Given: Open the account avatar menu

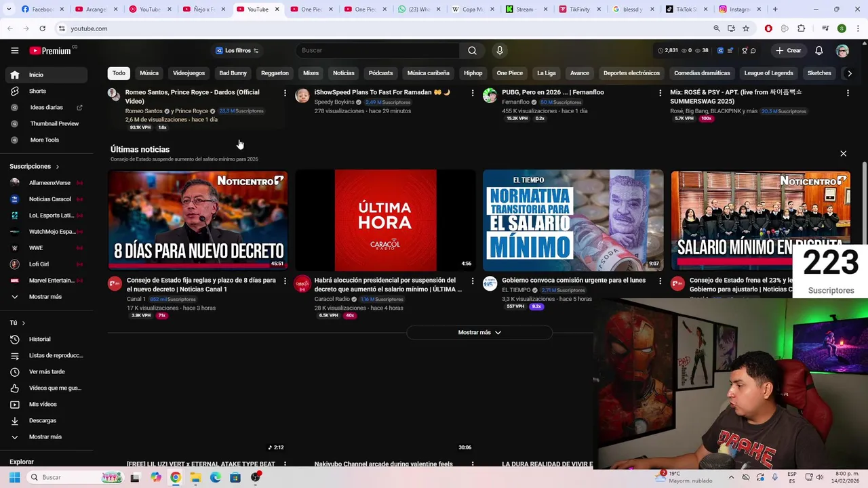Looking at the screenshot, I should coord(842,51).
